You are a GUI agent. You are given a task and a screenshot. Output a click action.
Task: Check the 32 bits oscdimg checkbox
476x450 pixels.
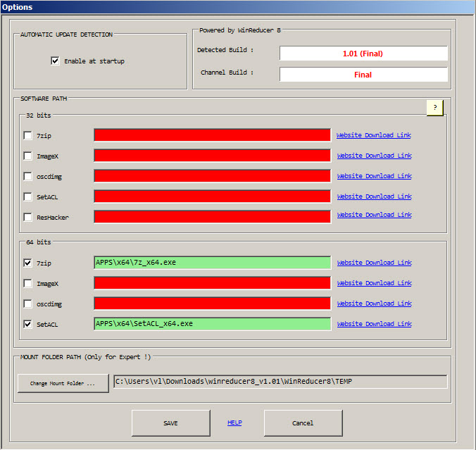[x=27, y=176]
